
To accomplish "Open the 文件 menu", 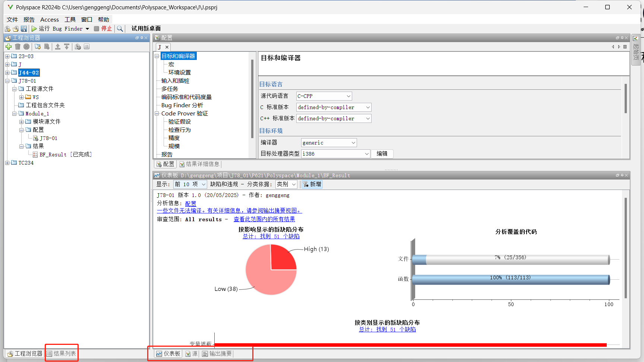I will point(12,20).
